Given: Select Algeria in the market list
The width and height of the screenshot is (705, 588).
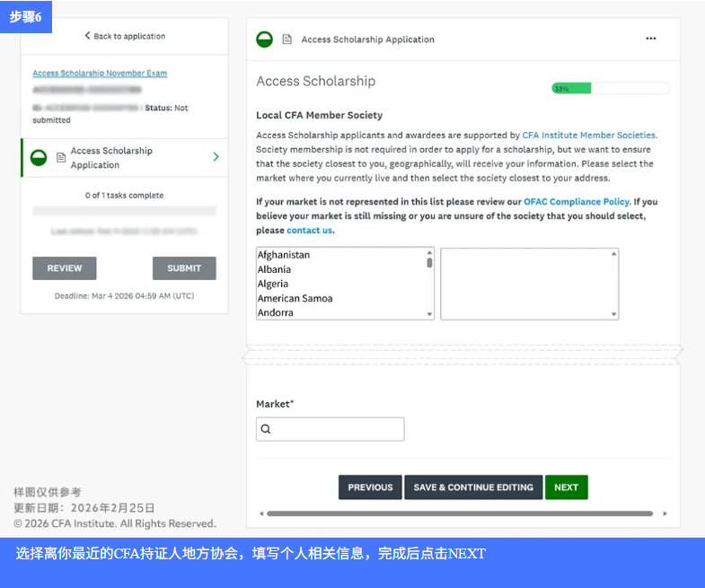Looking at the screenshot, I should click(273, 284).
